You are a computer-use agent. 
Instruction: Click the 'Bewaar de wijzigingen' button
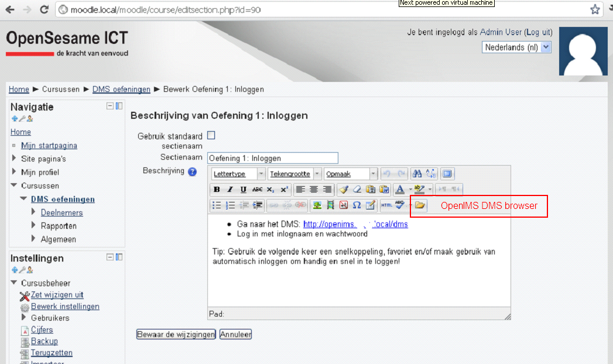point(176,335)
